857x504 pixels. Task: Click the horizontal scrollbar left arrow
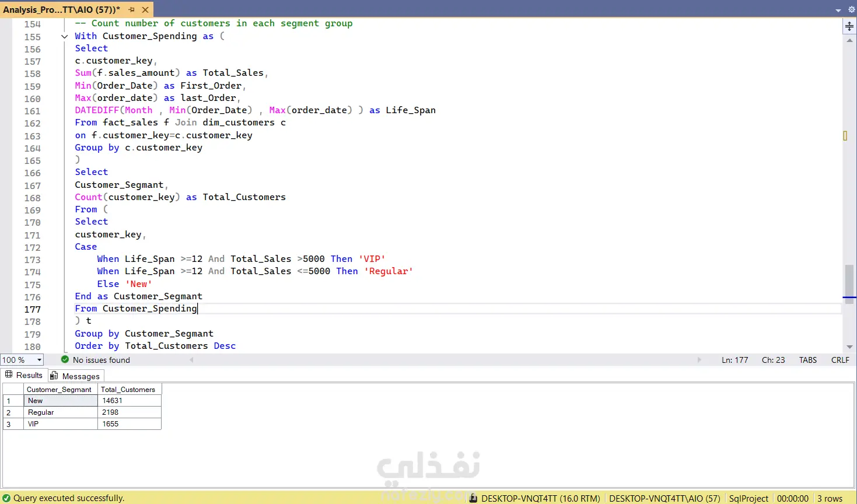192,360
